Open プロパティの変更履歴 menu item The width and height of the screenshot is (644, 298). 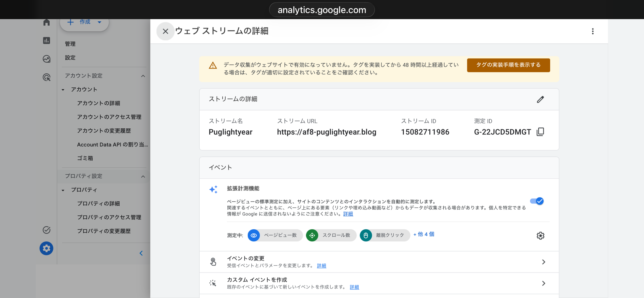tap(104, 231)
